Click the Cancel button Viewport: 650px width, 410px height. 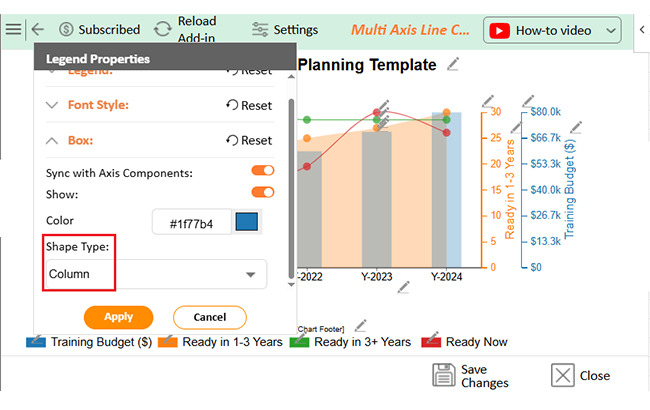209,317
